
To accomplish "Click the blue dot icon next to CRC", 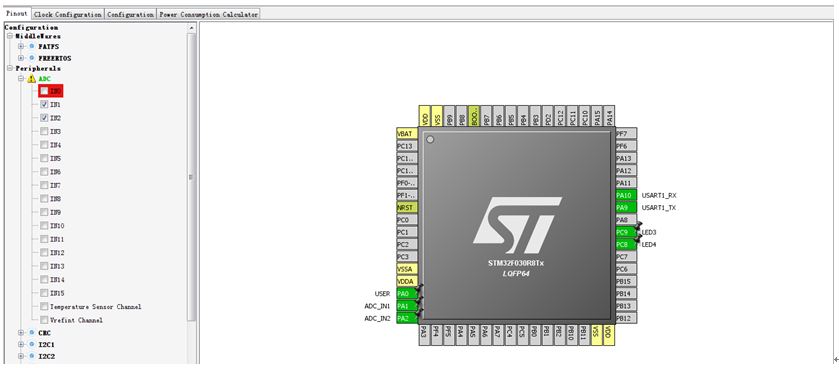I will [x=32, y=333].
